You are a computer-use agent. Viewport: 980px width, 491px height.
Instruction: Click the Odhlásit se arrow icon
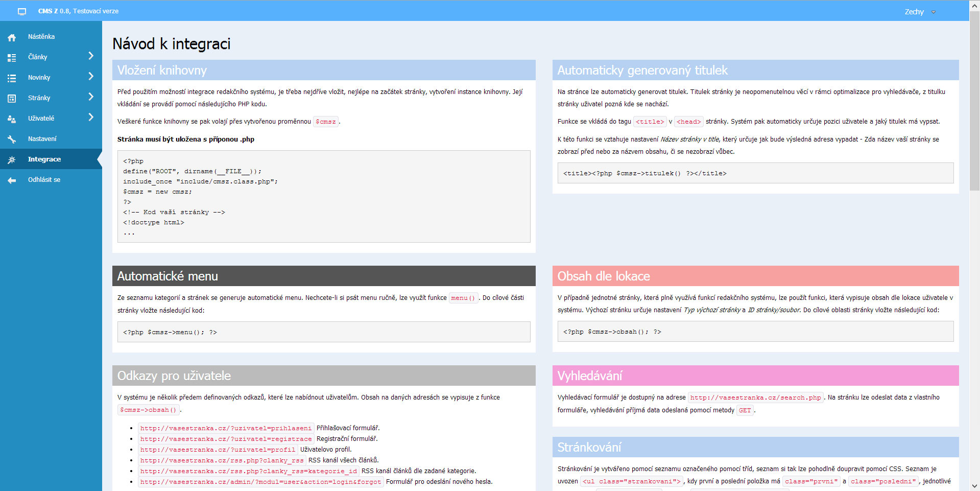[x=12, y=180]
